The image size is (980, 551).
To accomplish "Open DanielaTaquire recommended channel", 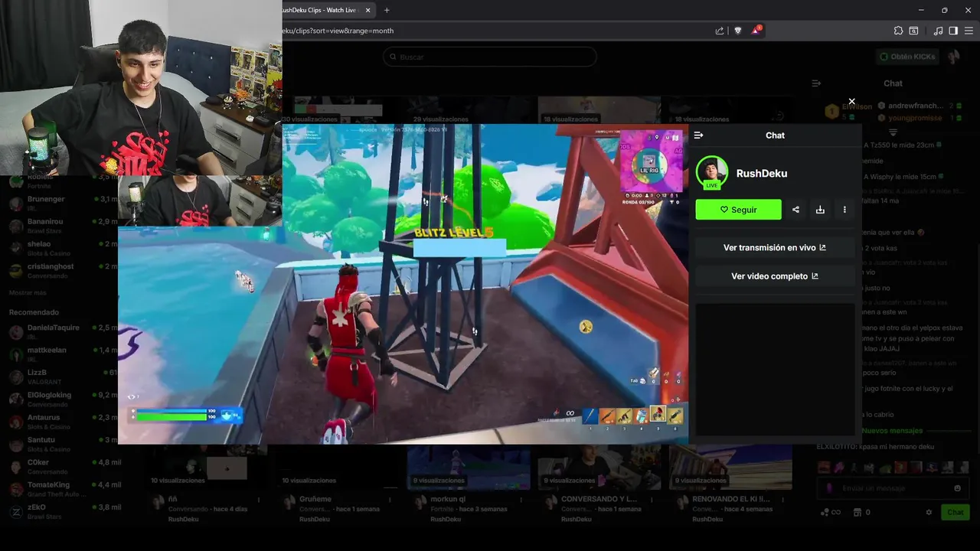I will pos(64,331).
